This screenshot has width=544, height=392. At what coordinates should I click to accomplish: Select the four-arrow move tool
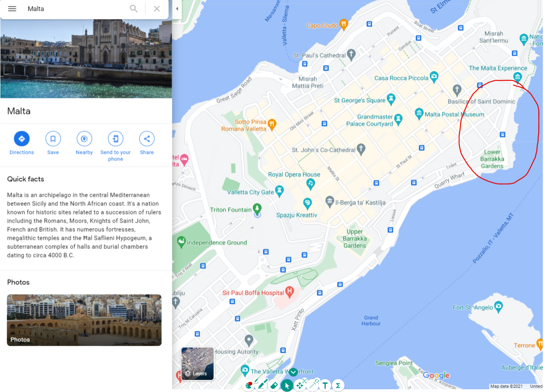300,385
